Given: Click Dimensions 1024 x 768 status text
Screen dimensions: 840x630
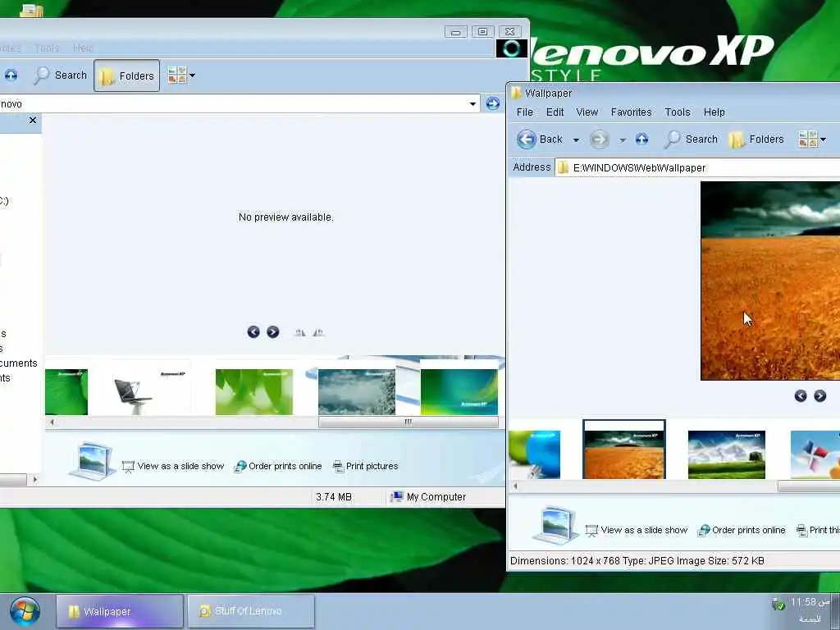Looking at the screenshot, I should (x=565, y=561).
